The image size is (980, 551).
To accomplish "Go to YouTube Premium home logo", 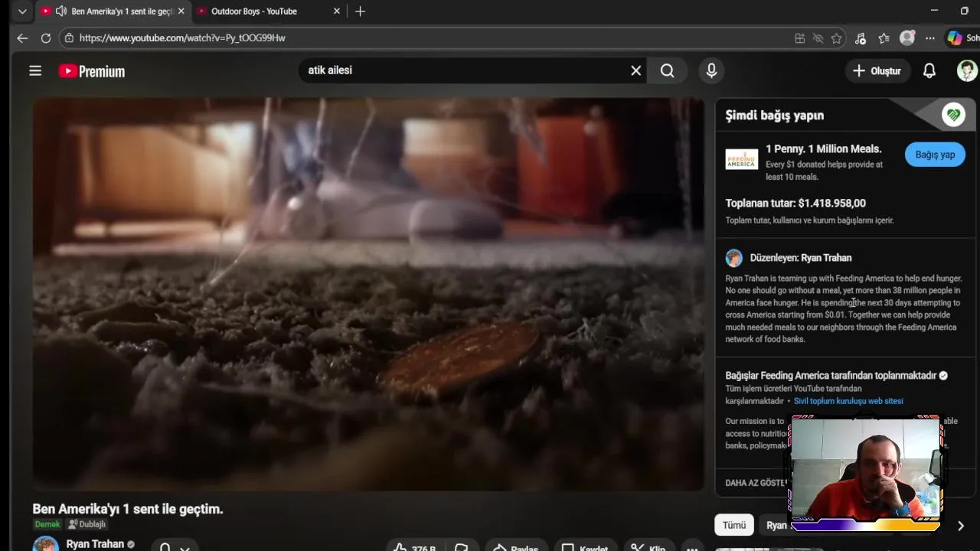I will click(x=92, y=71).
